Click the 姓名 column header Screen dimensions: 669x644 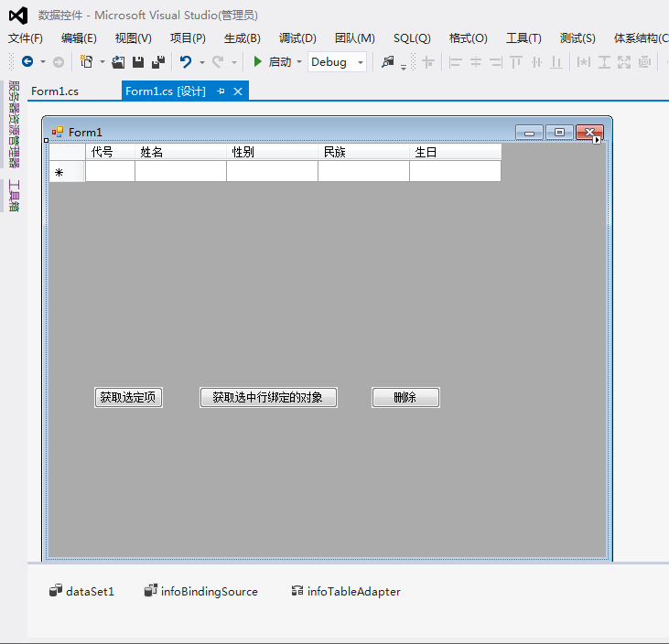coord(180,152)
